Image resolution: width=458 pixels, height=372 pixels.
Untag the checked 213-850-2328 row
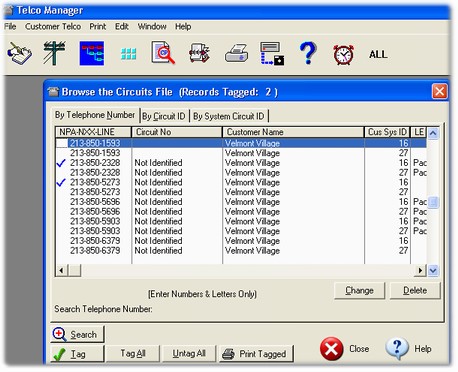click(61, 163)
